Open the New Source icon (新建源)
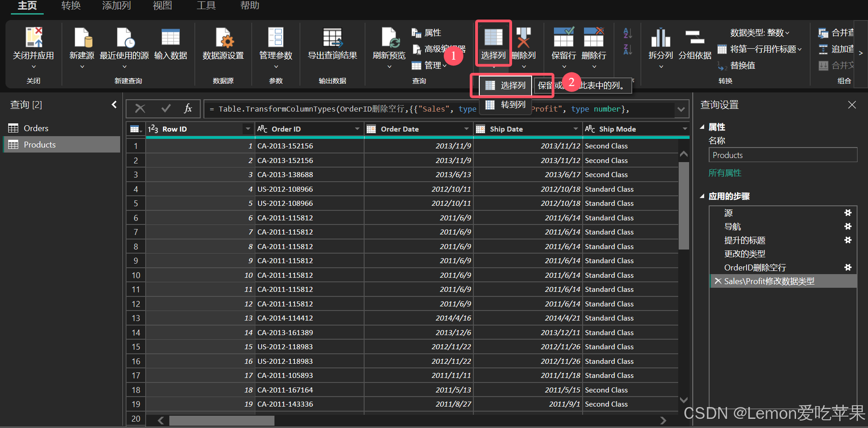 point(82,37)
